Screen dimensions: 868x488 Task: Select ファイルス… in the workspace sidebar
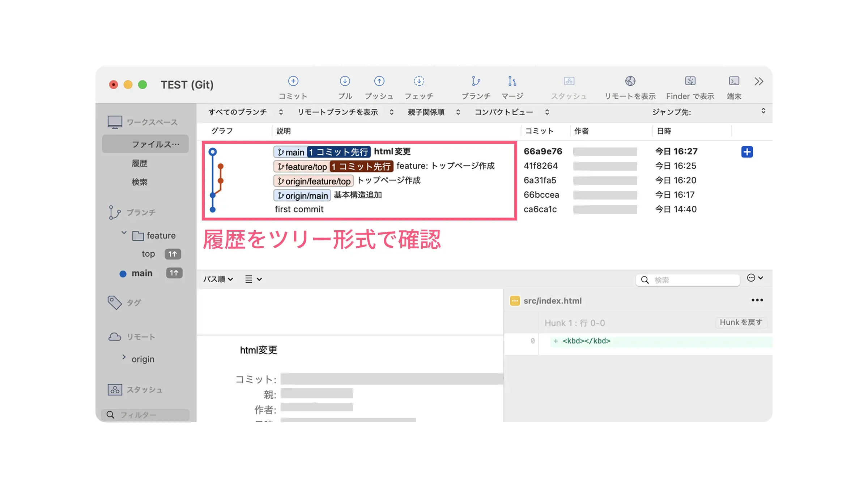145,144
